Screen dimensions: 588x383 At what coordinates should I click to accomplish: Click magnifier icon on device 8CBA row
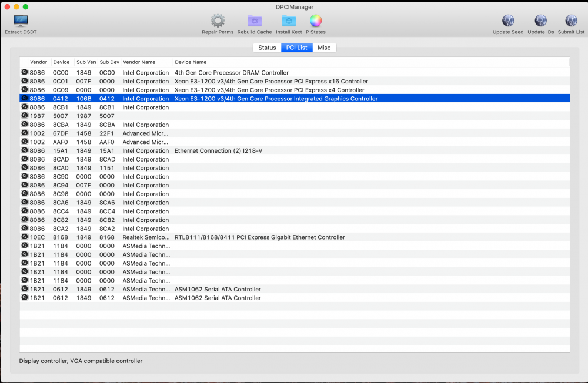click(24, 124)
